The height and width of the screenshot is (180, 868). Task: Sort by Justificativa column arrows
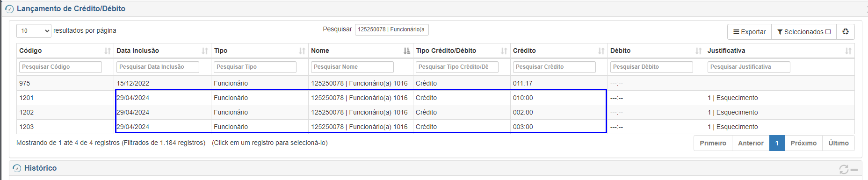coord(848,51)
